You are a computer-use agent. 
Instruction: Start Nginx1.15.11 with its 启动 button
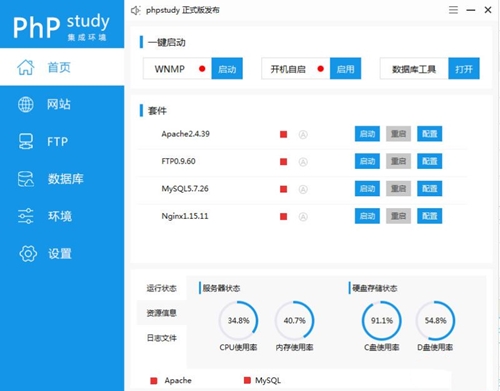tap(367, 216)
